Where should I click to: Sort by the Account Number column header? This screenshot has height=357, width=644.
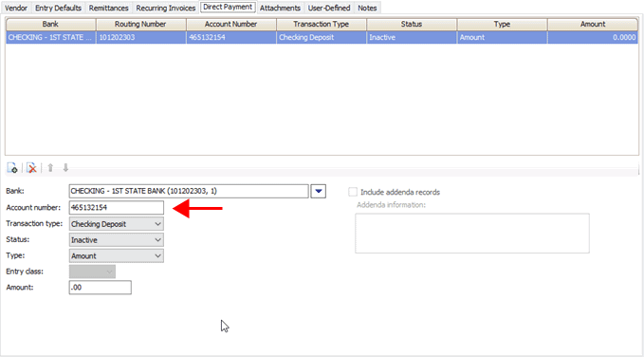pos(231,25)
